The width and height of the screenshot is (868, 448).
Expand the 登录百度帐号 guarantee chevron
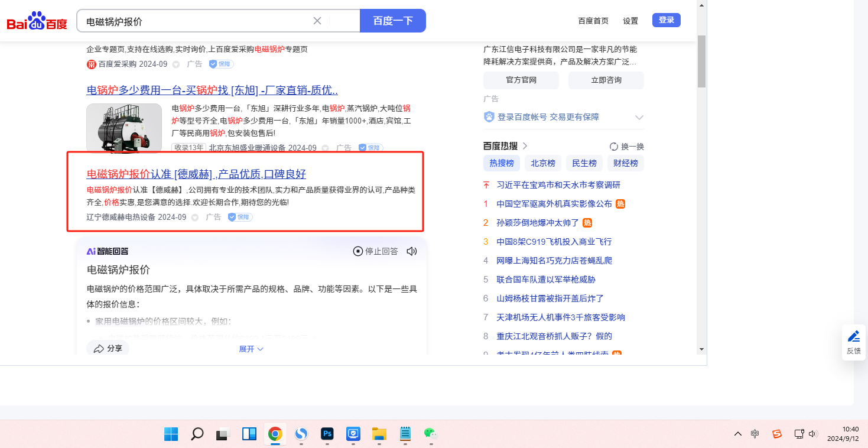pyautogui.click(x=639, y=117)
